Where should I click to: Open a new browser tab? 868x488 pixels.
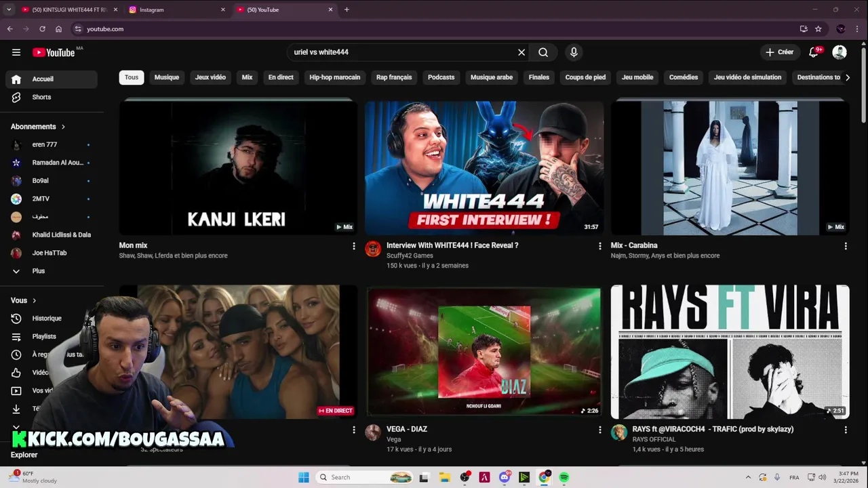pyautogui.click(x=347, y=9)
